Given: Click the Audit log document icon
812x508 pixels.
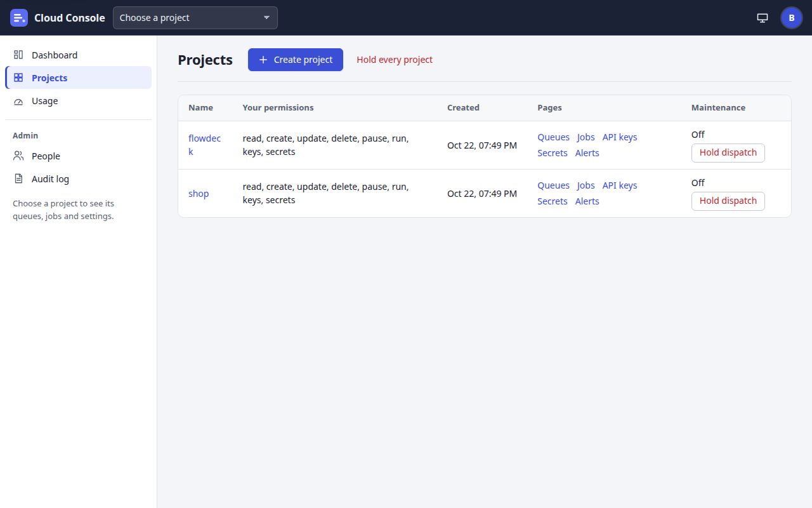Looking at the screenshot, I should click(18, 179).
